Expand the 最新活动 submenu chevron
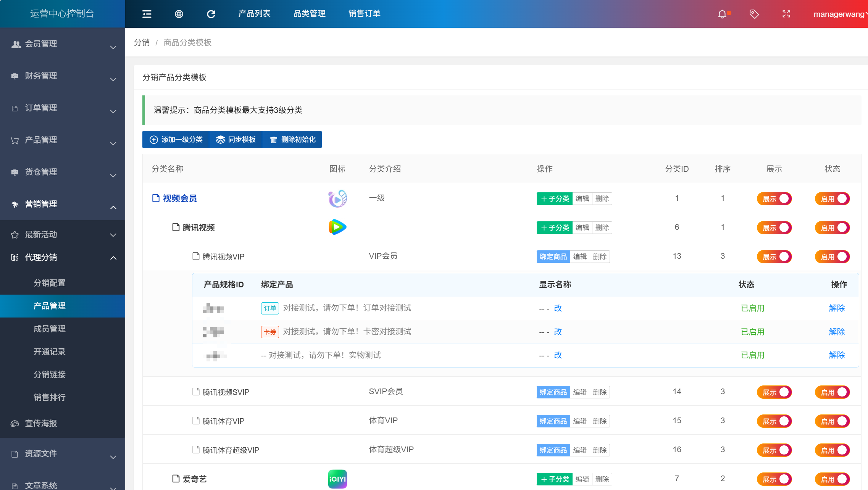Image resolution: width=868 pixels, height=490 pixels. click(x=113, y=235)
